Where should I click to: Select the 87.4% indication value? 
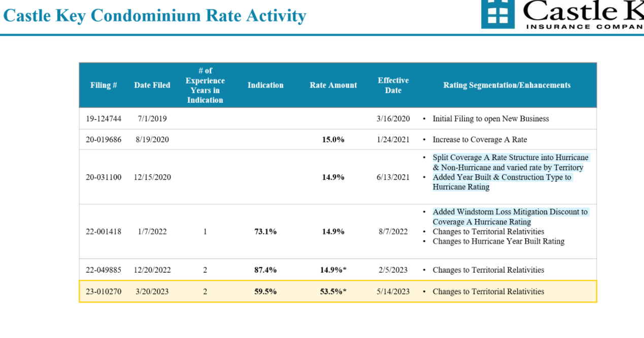pos(265,270)
